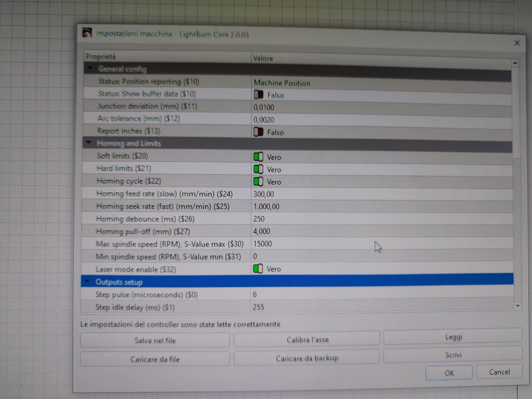Viewport: 532px width, 399px height.
Task: Disable Laser mode enable ($32) toggle
Action: (258, 268)
